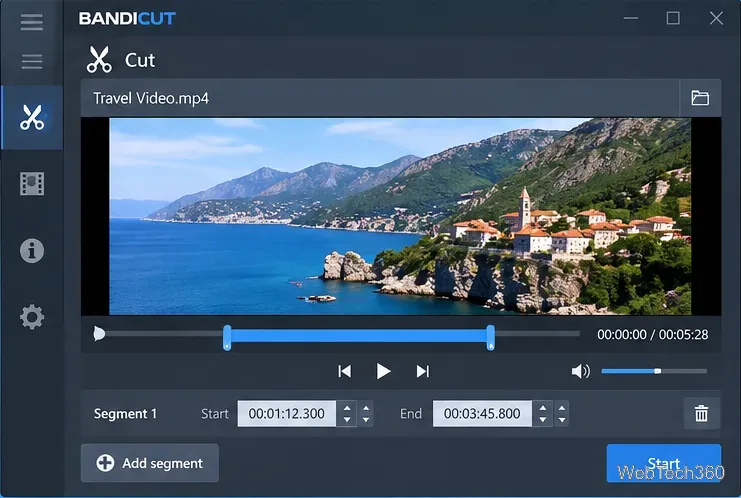Click the End time field 00:03:45.800
The width and height of the screenshot is (741, 498).
click(x=482, y=413)
